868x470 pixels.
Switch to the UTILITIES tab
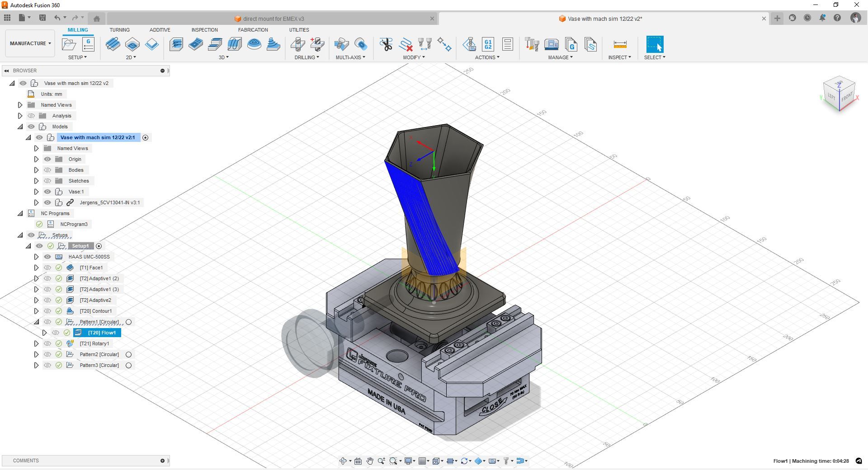[299, 30]
